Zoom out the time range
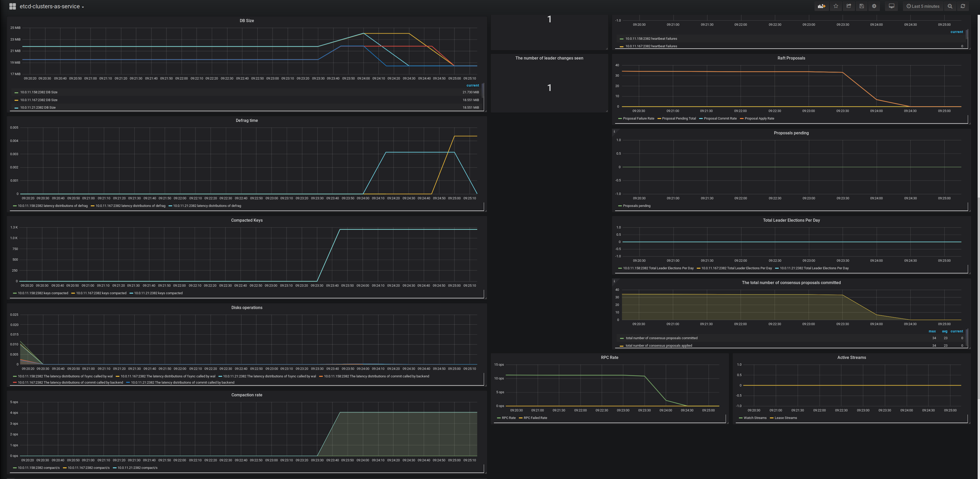Screen dimensions: 980x479 click(950, 6)
